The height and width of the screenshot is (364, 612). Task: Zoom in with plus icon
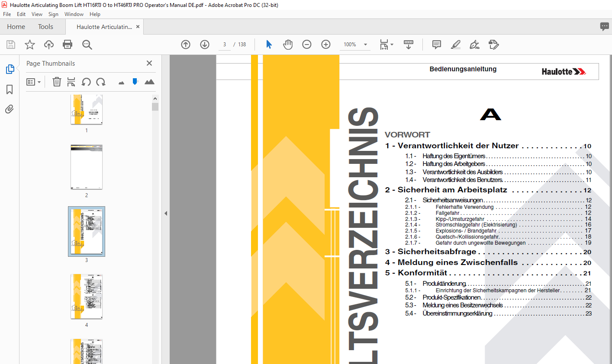click(326, 45)
